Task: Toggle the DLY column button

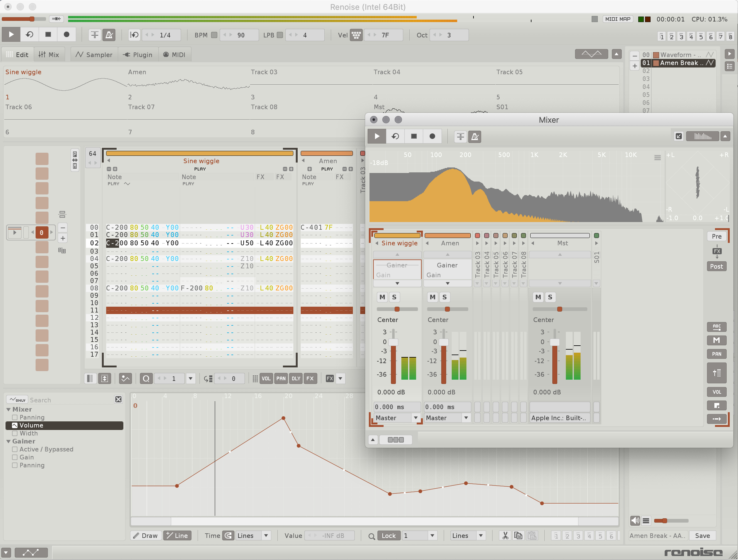Action: coord(296,378)
